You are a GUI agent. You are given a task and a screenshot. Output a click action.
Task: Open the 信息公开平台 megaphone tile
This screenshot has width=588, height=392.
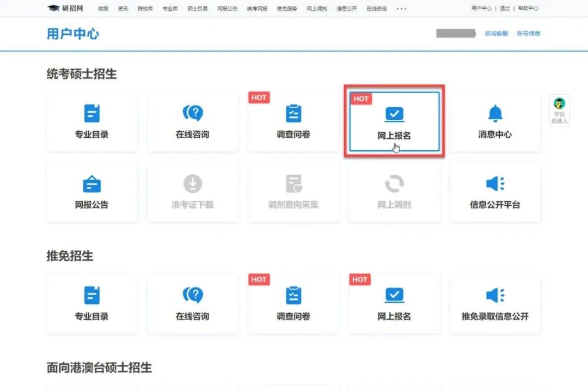point(495,192)
